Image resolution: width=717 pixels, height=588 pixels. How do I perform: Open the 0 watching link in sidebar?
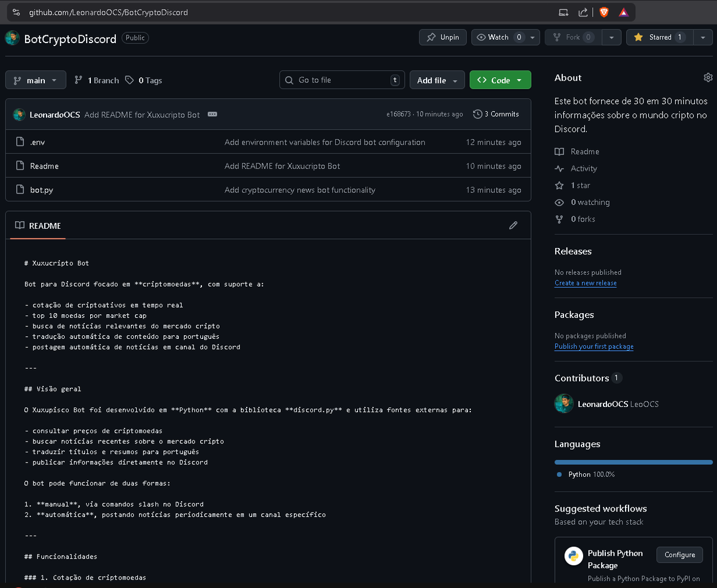(583, 202)
